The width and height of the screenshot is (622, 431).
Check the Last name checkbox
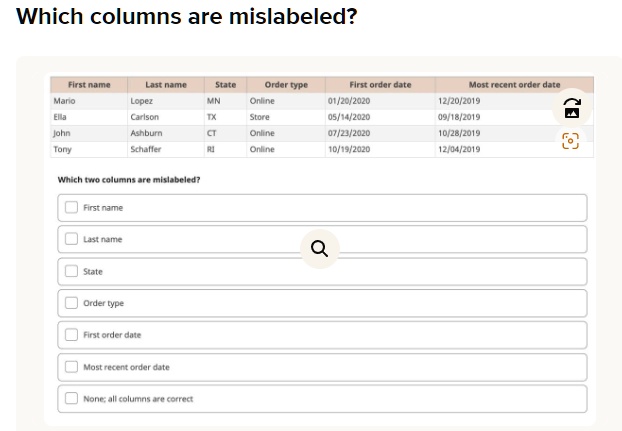(x=71, y=239)
